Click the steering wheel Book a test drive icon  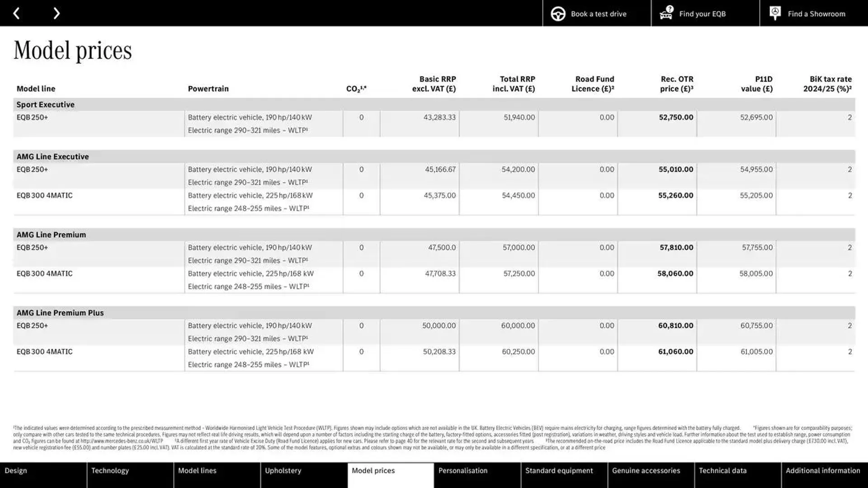pos(558,13)
